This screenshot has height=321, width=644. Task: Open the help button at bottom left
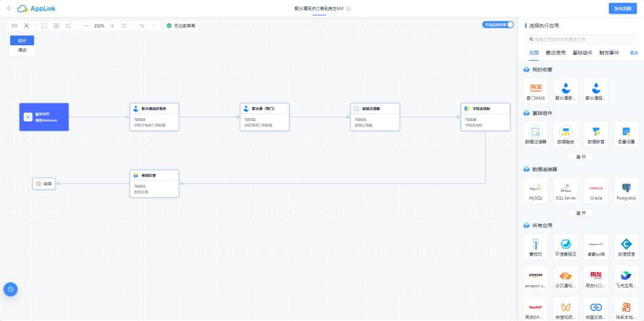pos(10,289)
